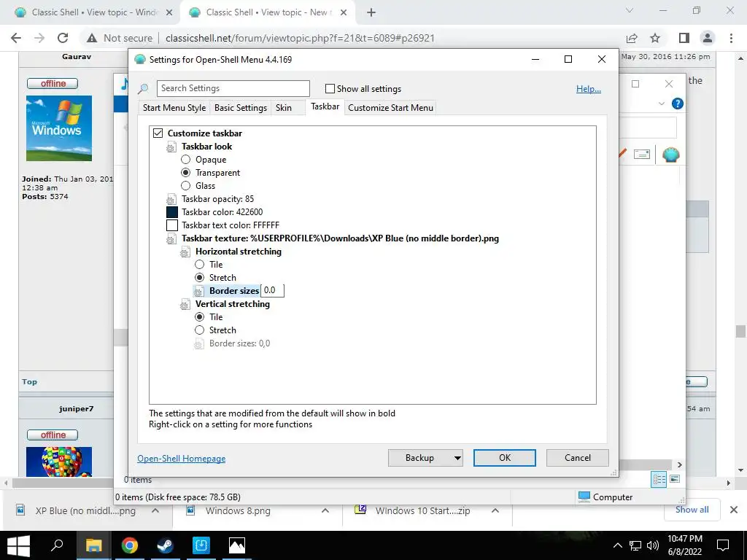Select Stretch under Vertical stretching
Screen dimensions: 747x560
coord(200,330)
